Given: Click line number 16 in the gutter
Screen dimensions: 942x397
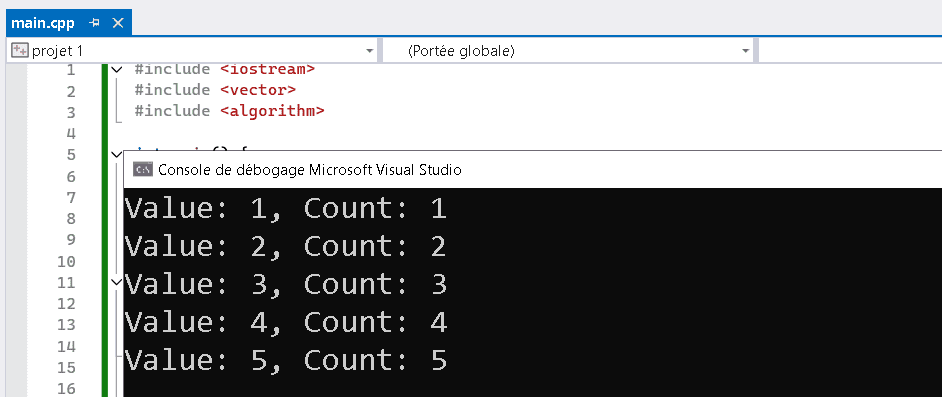Looking at the screenshot, I should tap(66, 389).
